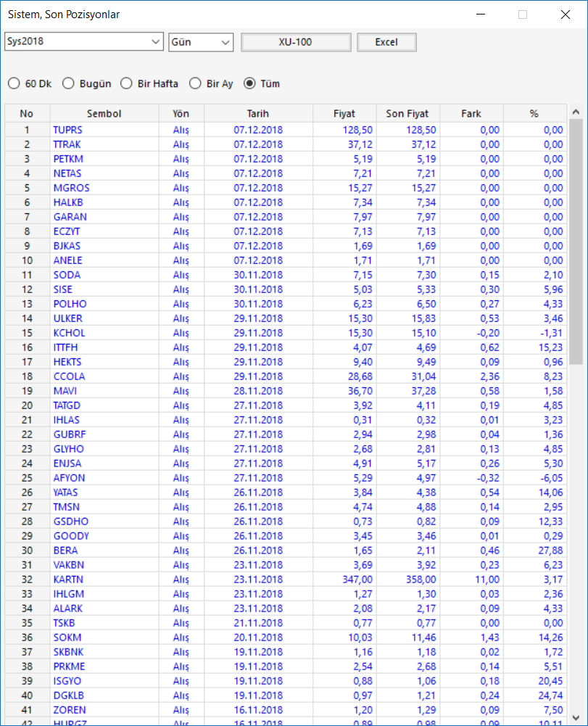Open the Gün period dropdown
The image size is (588, 726).
[201, 42]
